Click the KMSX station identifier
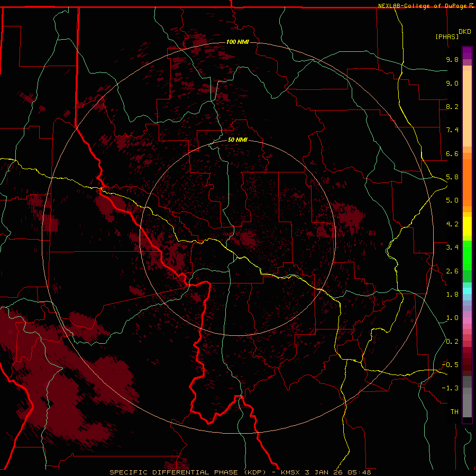The image size is (476, 476). point(290,472)
